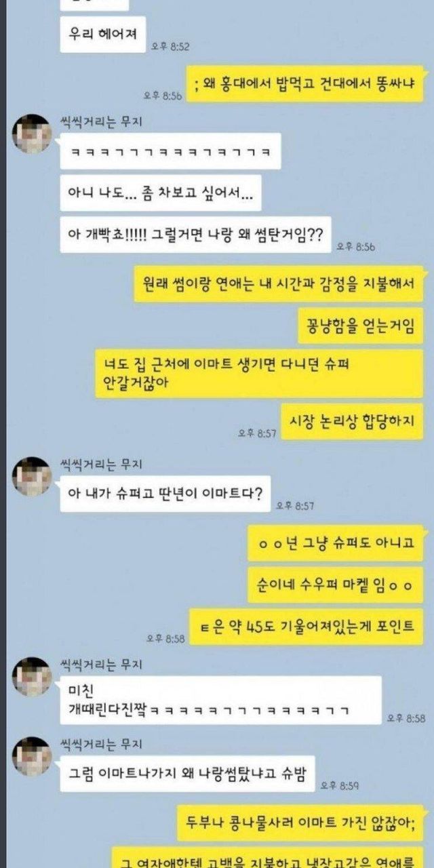
Task: Tap yellow bubble '왜 홍대에서 밥먹고 건대에서 똥싸냐'
Action: coord(305,84)
